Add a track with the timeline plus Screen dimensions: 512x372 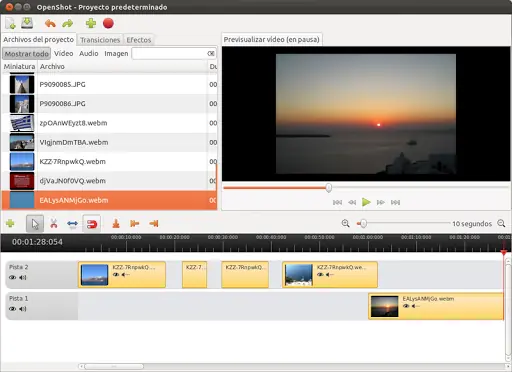[x=10, y=223]
